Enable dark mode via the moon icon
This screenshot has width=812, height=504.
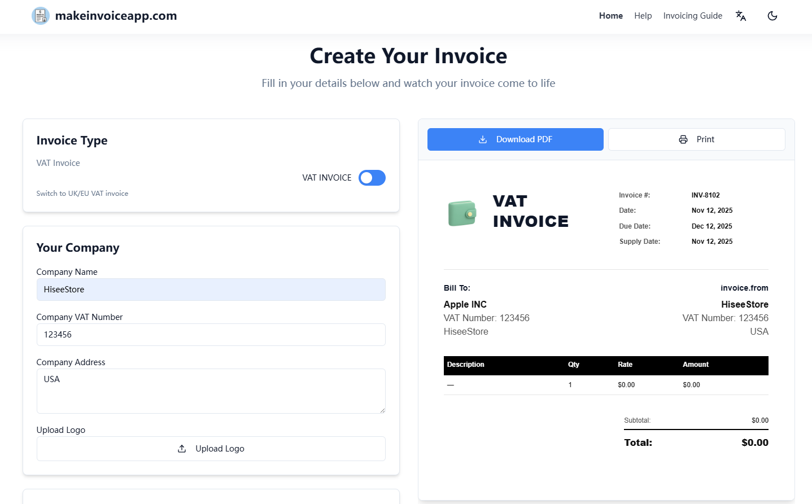(x=772, y=16)
